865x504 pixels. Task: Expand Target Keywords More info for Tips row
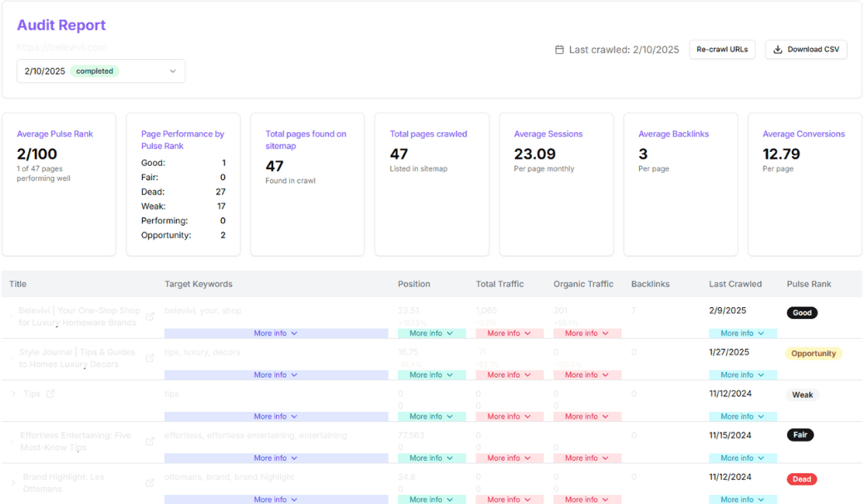pyautogui.click(x=276, y=417)
